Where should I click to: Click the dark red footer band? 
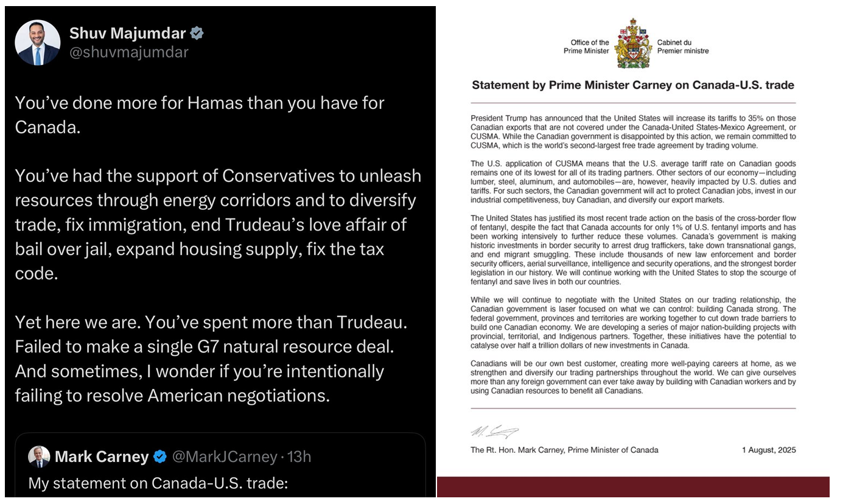[633, 488]
